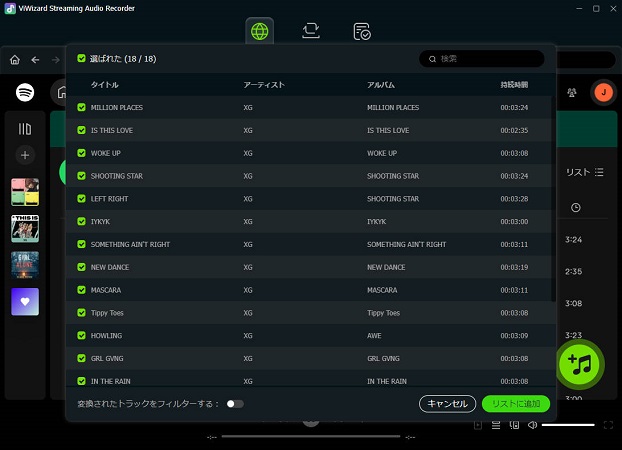Click the track list scrollbar

[553, 198]
